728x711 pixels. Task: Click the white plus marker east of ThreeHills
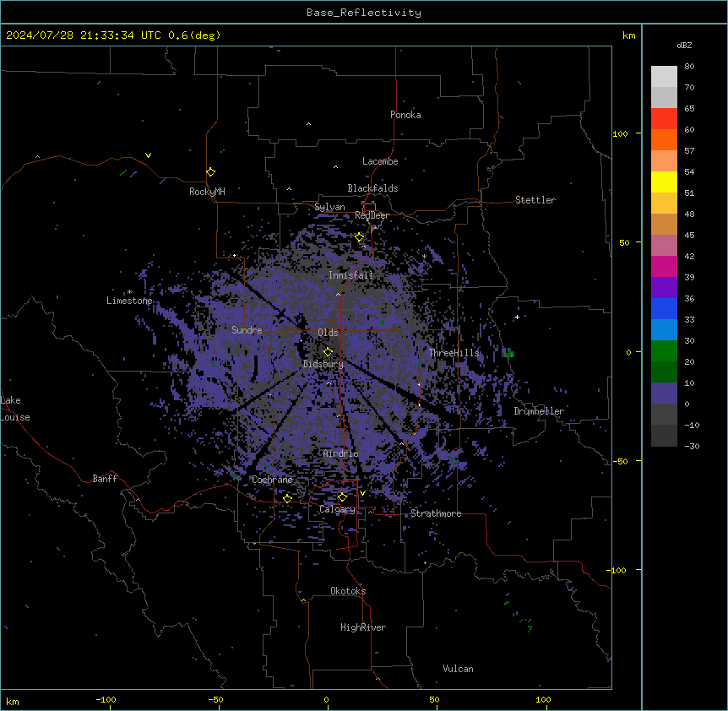[517, 317]
